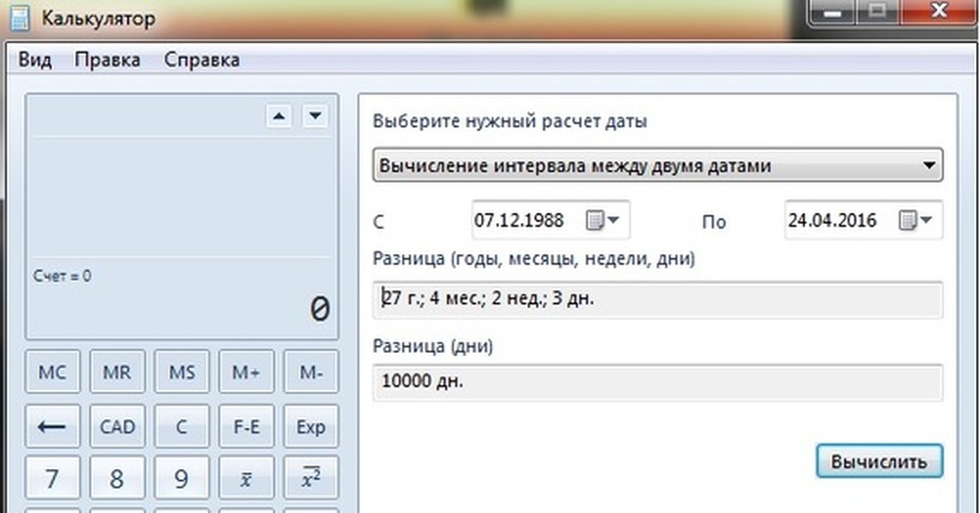Screen dimensions: 980x513
Task: Expand the date calculation type dropdown
Action: pos(928,166)
